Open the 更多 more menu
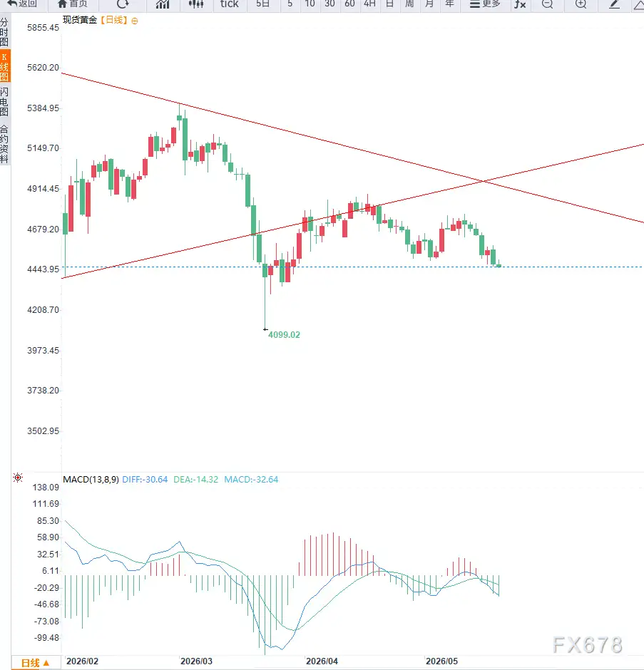 [x=485, y=4]
